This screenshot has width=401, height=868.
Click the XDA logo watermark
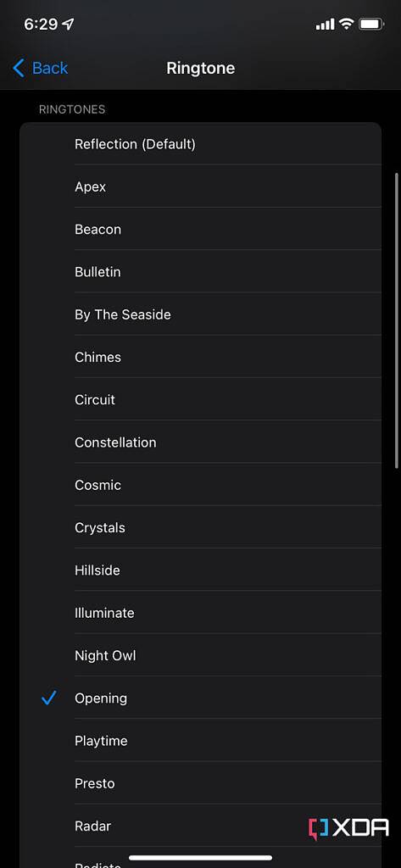[348, 827]
